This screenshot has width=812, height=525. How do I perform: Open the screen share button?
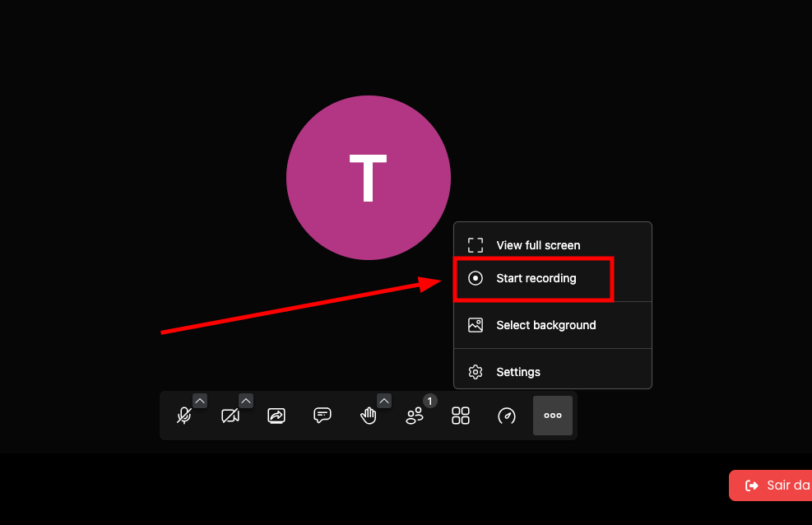(x=276, y=416)
